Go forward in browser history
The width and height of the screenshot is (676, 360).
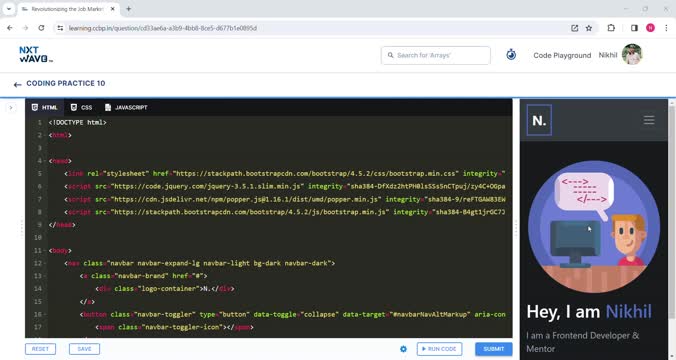(x=25, y=28)
